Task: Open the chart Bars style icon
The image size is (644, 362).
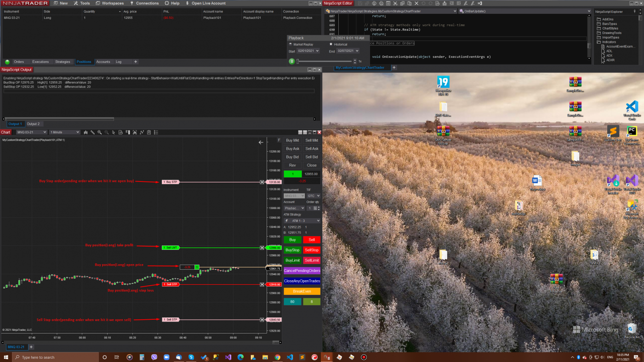Action: (85, 132)
